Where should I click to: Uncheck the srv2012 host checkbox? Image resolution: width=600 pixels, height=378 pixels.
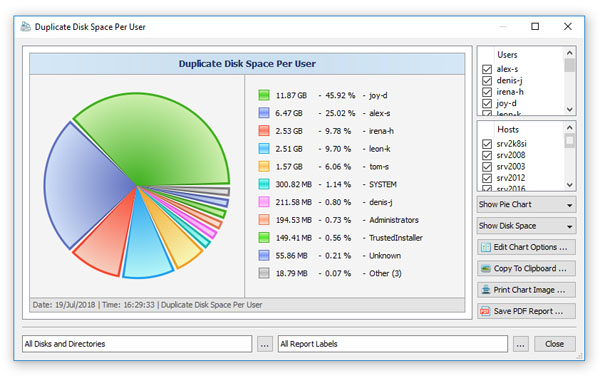click(487, 178)
